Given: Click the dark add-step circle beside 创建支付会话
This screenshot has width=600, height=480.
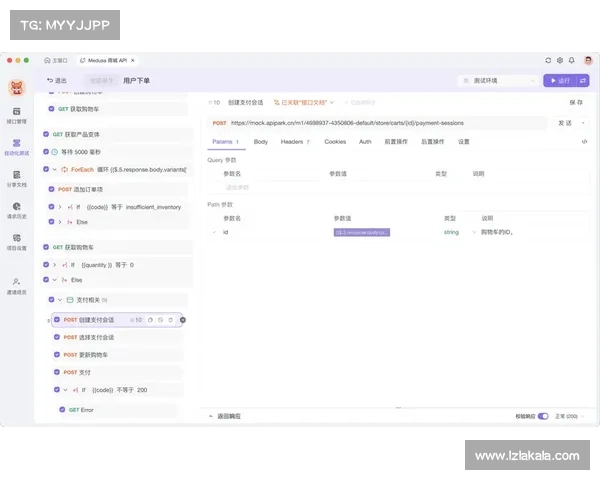Looking at the screenshot, I should pos(183,320).
